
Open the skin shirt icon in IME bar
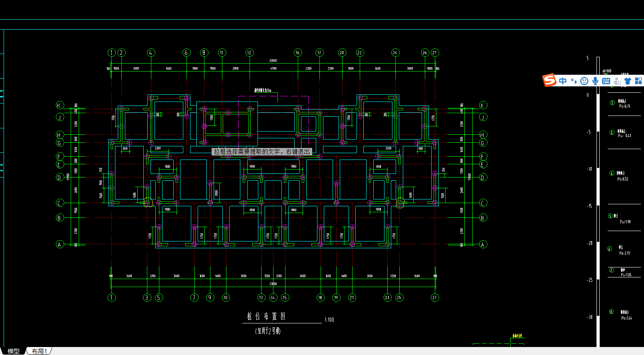pos(628,81)
